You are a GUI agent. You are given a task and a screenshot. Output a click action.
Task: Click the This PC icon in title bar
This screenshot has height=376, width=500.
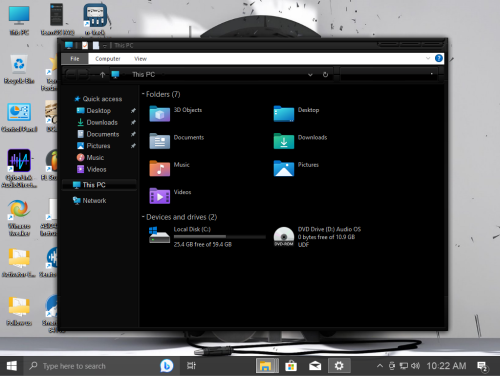(69, 45)
